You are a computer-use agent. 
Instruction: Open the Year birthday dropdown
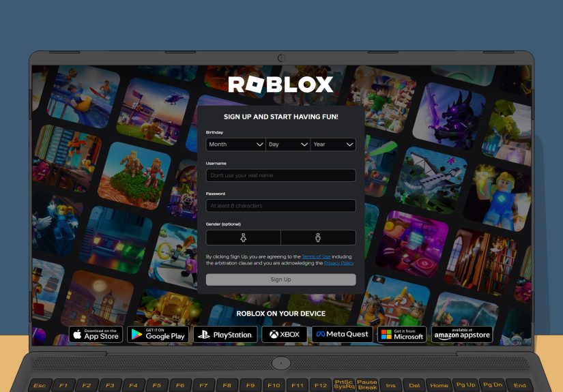(x=333, y=144)
